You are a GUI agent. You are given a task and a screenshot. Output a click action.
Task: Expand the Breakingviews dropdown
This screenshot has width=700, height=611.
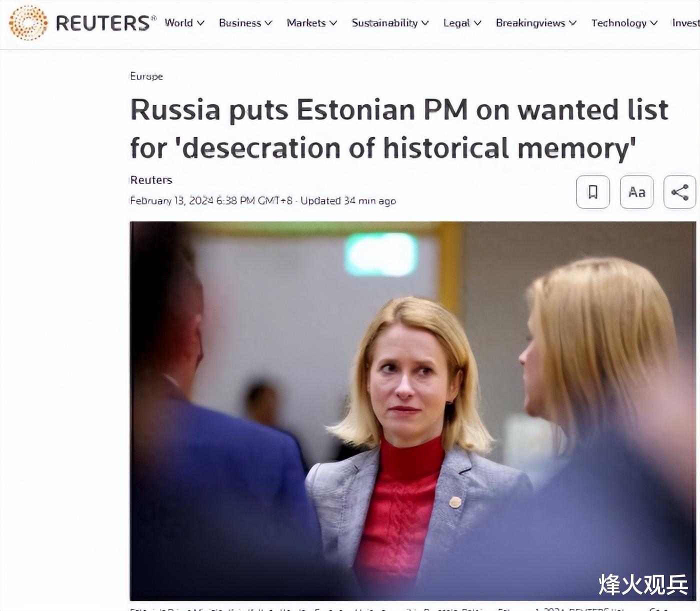[536, 23]
